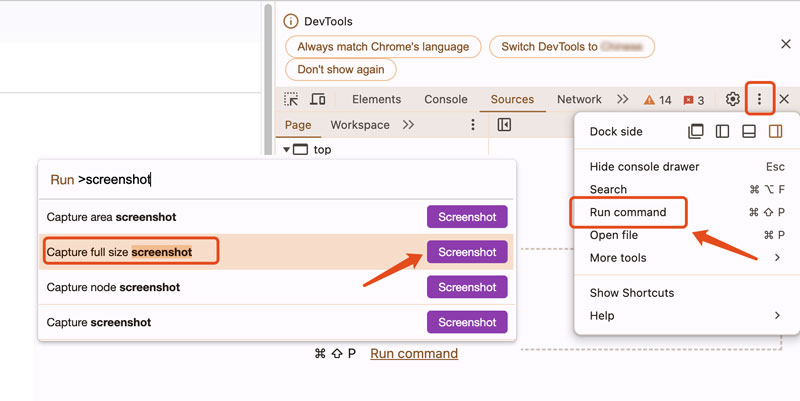This screenshot has width=800, height=401.
Task: Click Screenshot badge for plain Capture screenshot
Action: [x=467, y=322]
